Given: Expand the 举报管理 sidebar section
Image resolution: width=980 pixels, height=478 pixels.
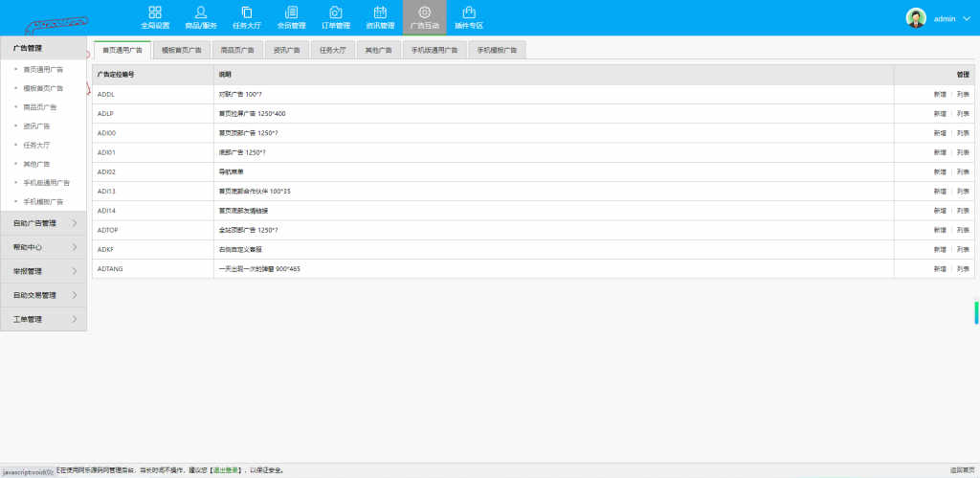Looking at the screenshot, I should pos(43,271).
